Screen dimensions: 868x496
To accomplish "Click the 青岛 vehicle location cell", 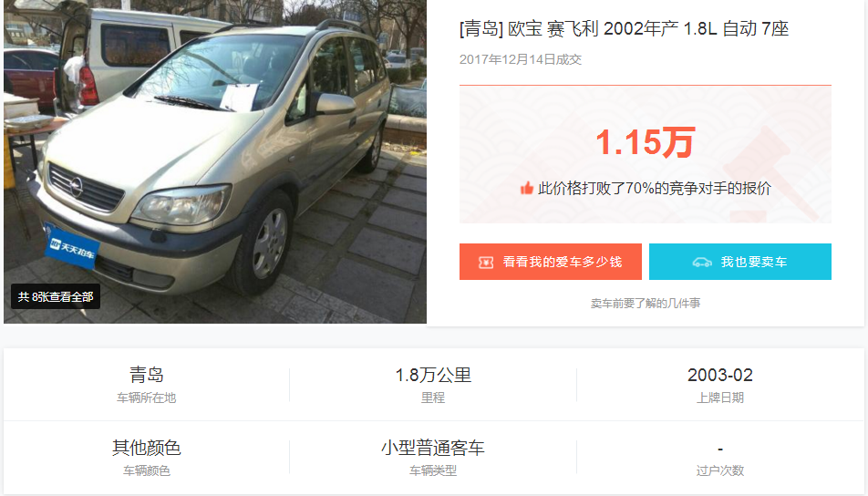I will [146, 384].
